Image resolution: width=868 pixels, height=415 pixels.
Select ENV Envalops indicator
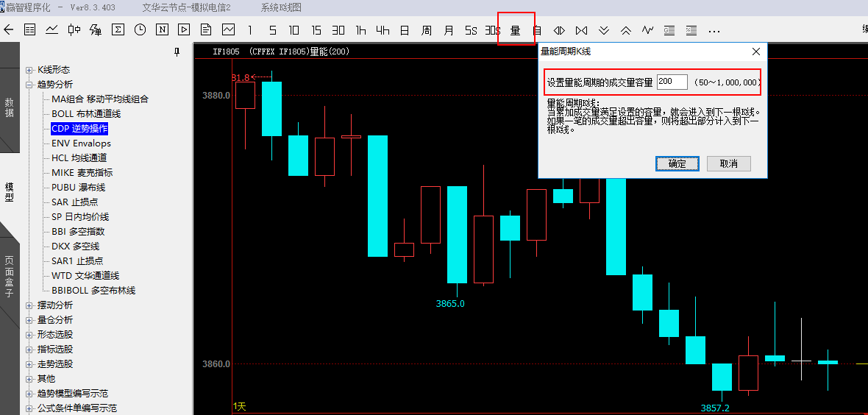82,143
